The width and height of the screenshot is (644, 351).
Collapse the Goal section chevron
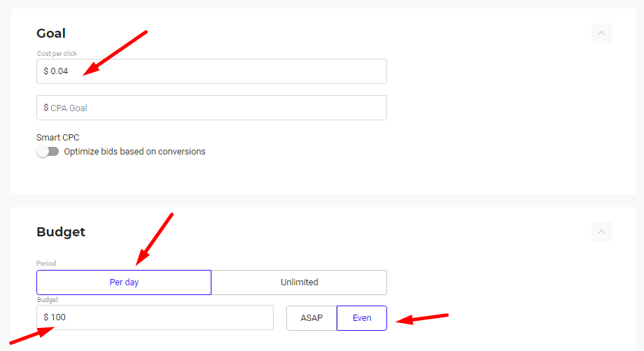[601, 33]
